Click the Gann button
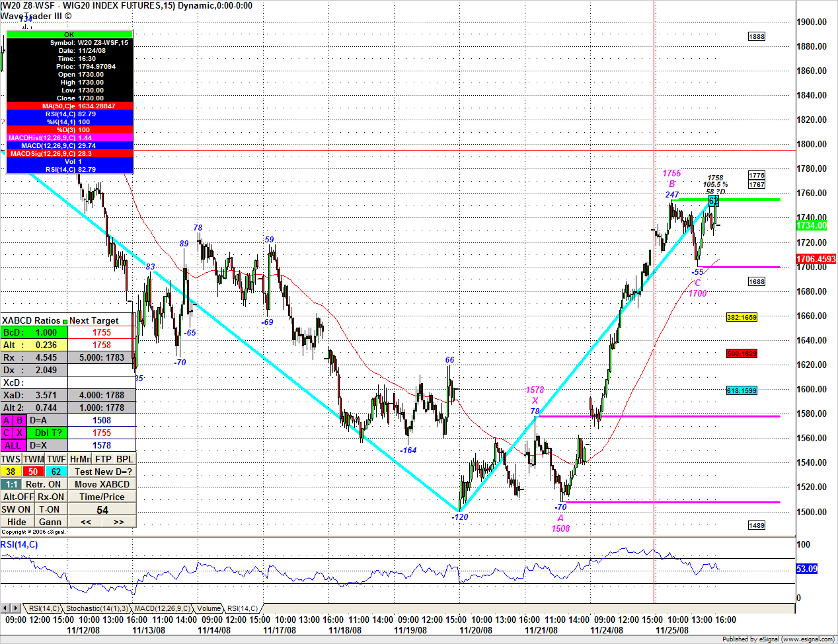 point(50,522)
